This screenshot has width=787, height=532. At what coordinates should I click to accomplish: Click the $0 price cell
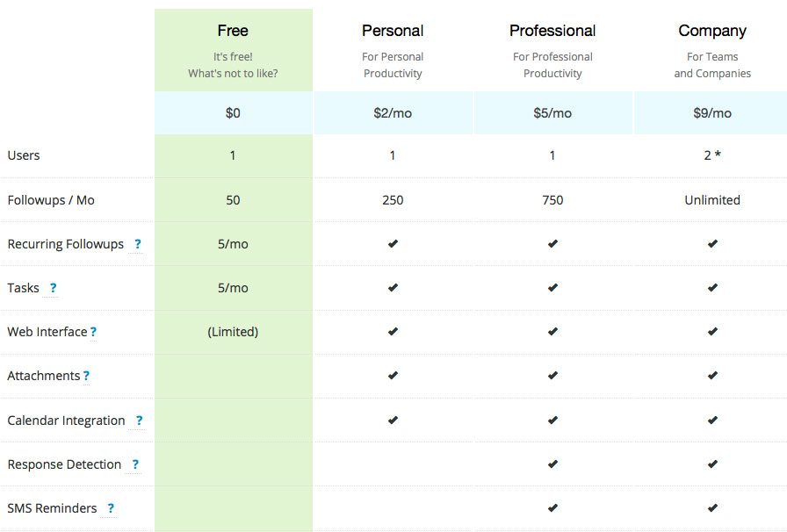233,113
